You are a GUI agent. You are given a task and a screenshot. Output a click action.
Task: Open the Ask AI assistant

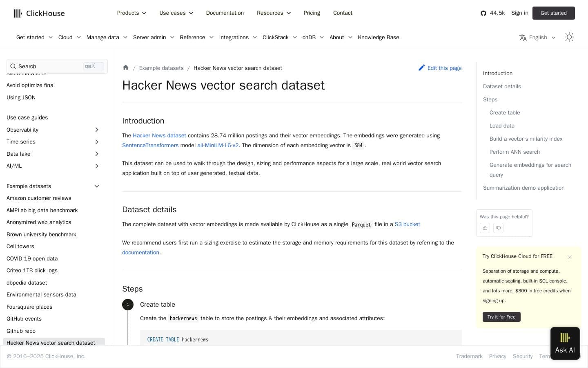(x=565, y=343)
